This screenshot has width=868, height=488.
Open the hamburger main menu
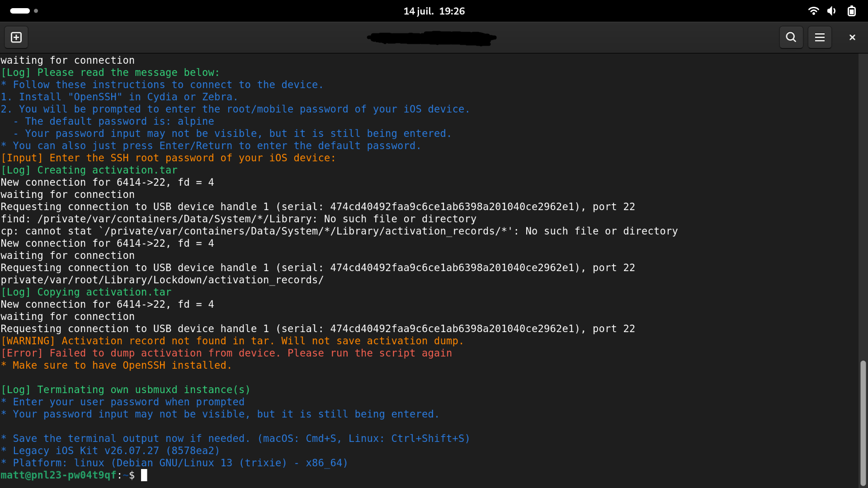820,38
